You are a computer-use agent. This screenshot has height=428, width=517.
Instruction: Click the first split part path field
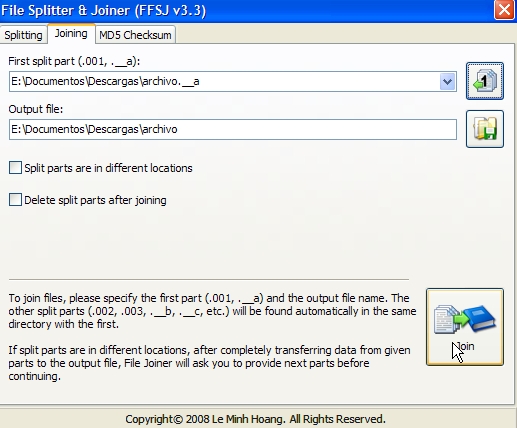coord(224,81)
